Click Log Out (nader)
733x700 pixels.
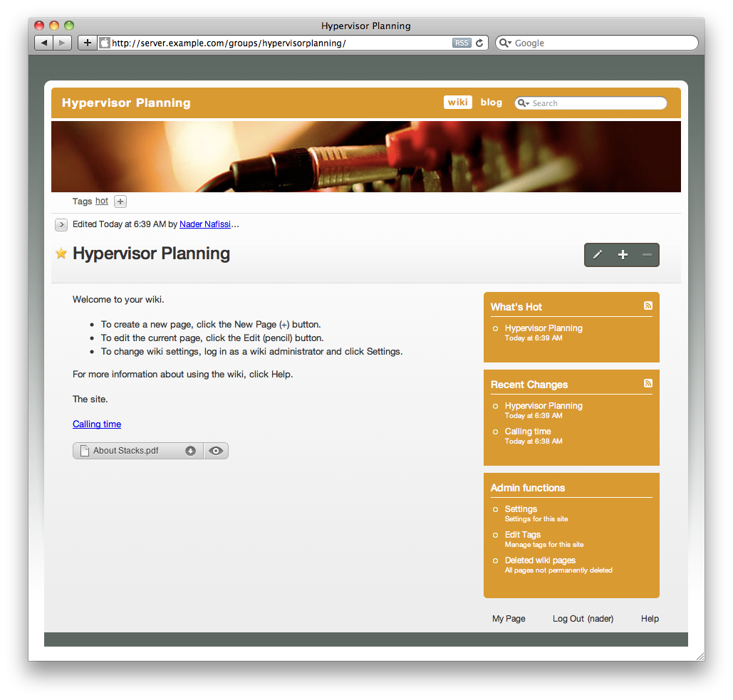583,619
